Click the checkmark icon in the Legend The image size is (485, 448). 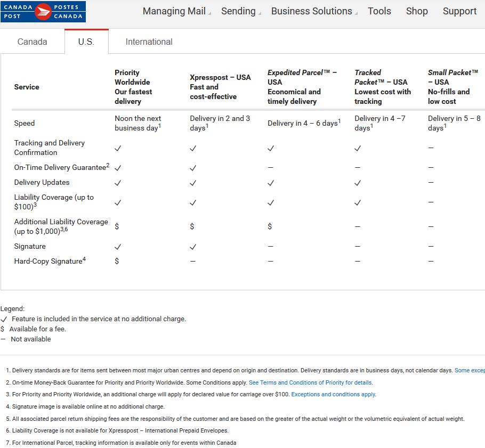(x=4, y=320)
